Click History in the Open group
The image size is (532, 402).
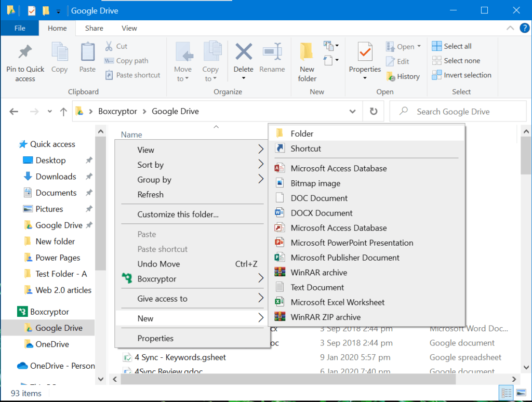403,76
